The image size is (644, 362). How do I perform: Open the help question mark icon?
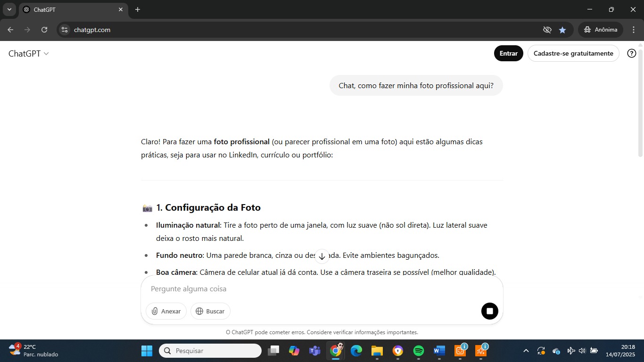tap(631, 53)
